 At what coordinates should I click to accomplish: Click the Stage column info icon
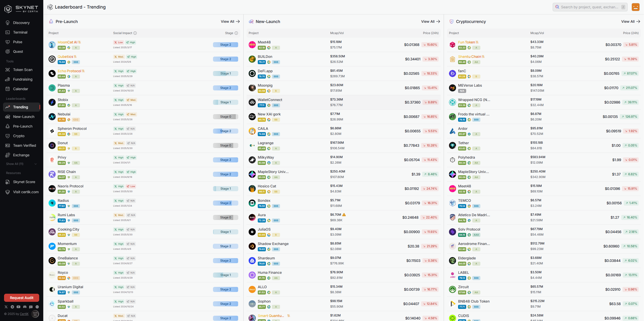tap(236, 33)
